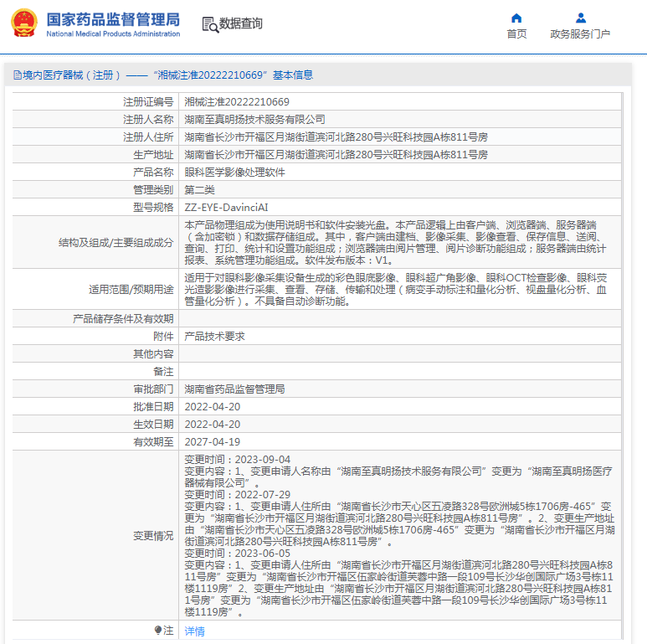Select registration number 湘械注准20222210669 value

[x=237, y=102]
